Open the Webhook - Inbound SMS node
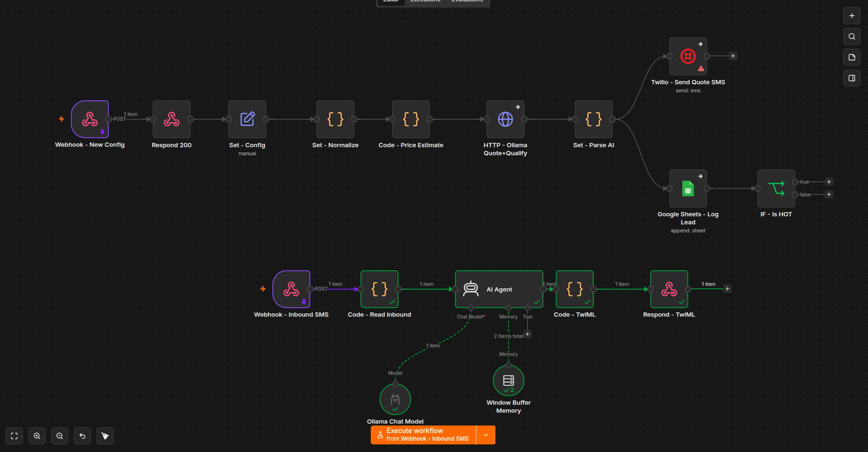 pyautogui.click(x=291, y=289)
